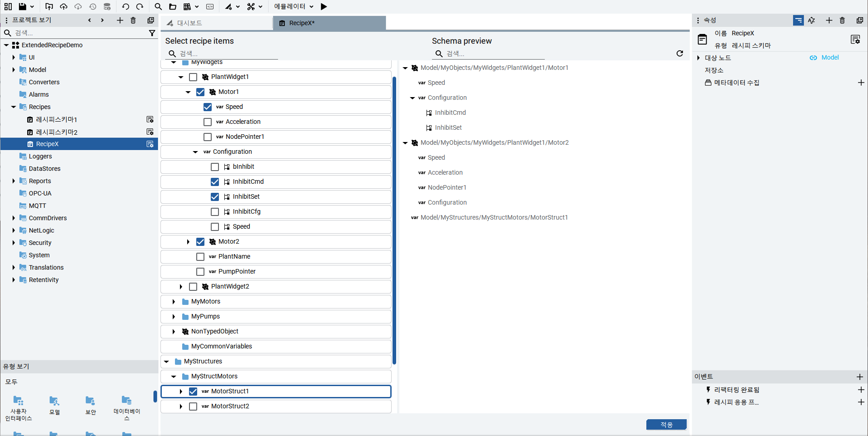Check the MotorStruct2 checkbox
The width and height of the screenshot is (868, 436).
[x=193, y=406]
